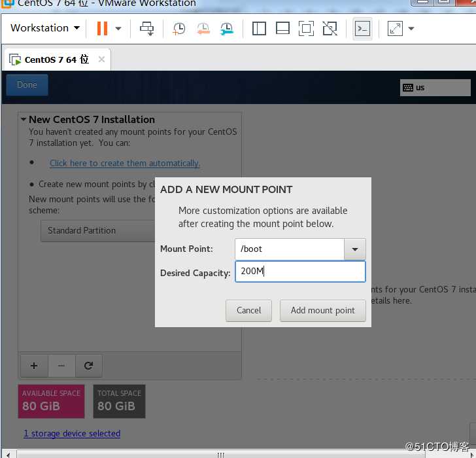Click the Add mount point button
The height and width of the screenshot is (458, 476).
point(323,310)
